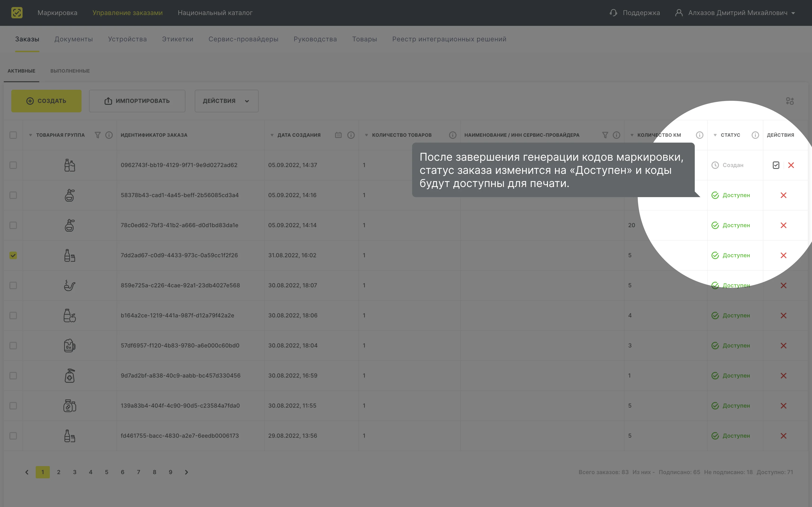Select checkbox for order 78c0ed62
Image resolution: width=812 pixels, height=507 pixels.
click(13, 225)
